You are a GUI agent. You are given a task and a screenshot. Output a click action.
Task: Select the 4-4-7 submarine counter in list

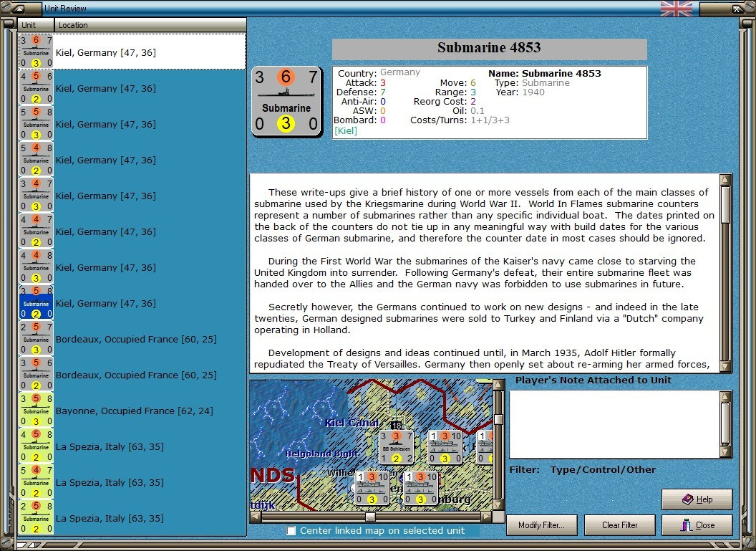[37, 231]
